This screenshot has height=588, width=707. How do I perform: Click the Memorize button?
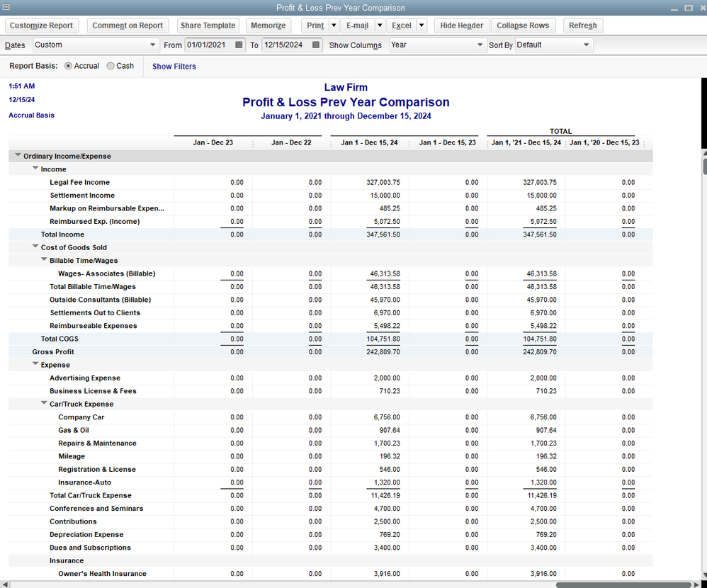coord(268,26)
